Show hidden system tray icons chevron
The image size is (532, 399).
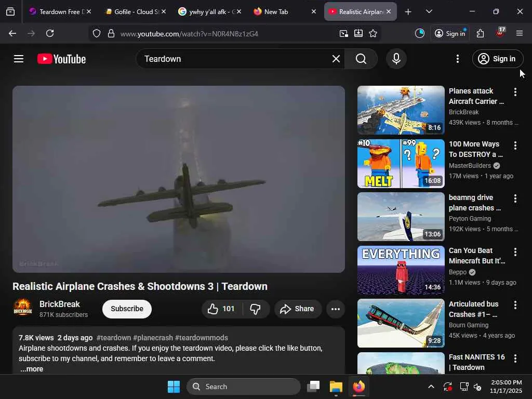(x=431, y=387)
